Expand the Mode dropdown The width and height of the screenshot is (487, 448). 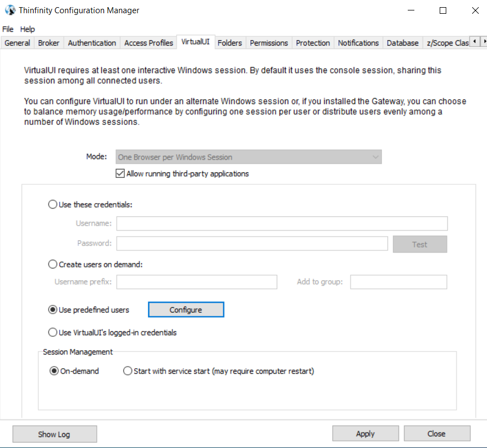[x=249, y=157]
